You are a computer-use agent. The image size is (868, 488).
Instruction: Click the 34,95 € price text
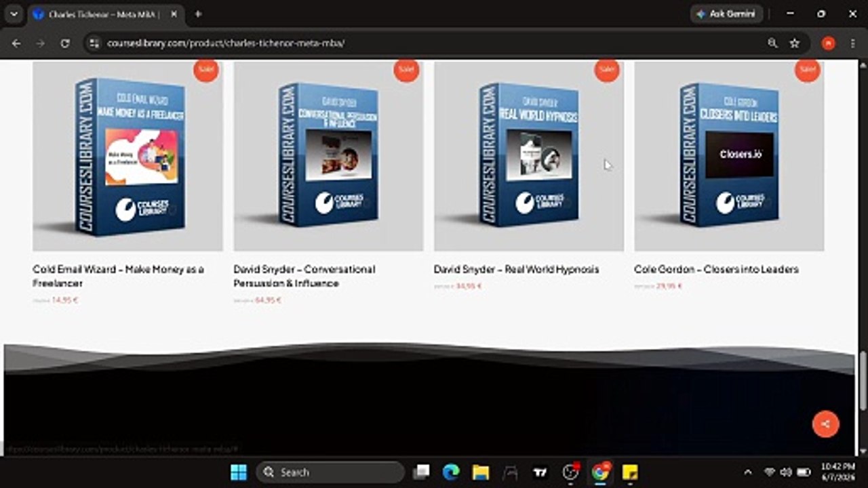tap(469, 286)
